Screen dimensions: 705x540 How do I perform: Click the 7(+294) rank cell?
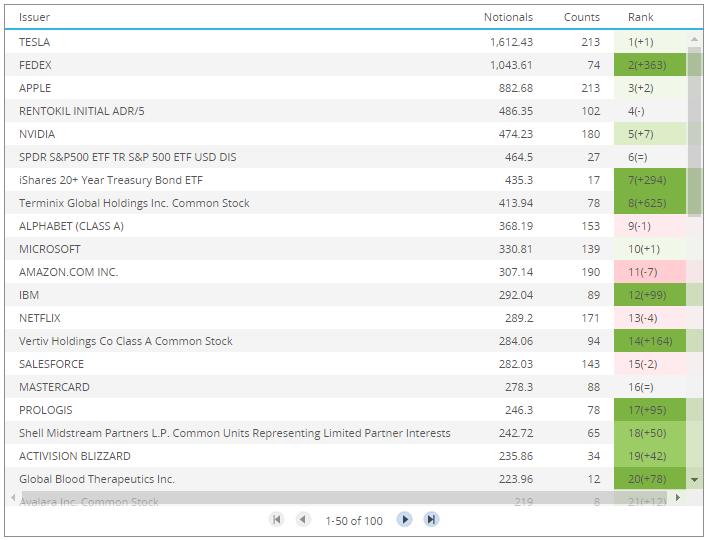coord(650,180)
